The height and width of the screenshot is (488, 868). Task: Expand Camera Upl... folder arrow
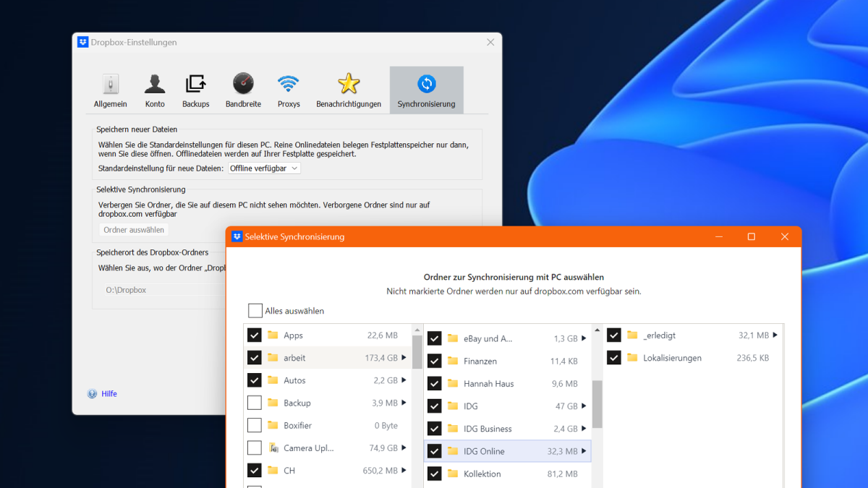point(404,448)
